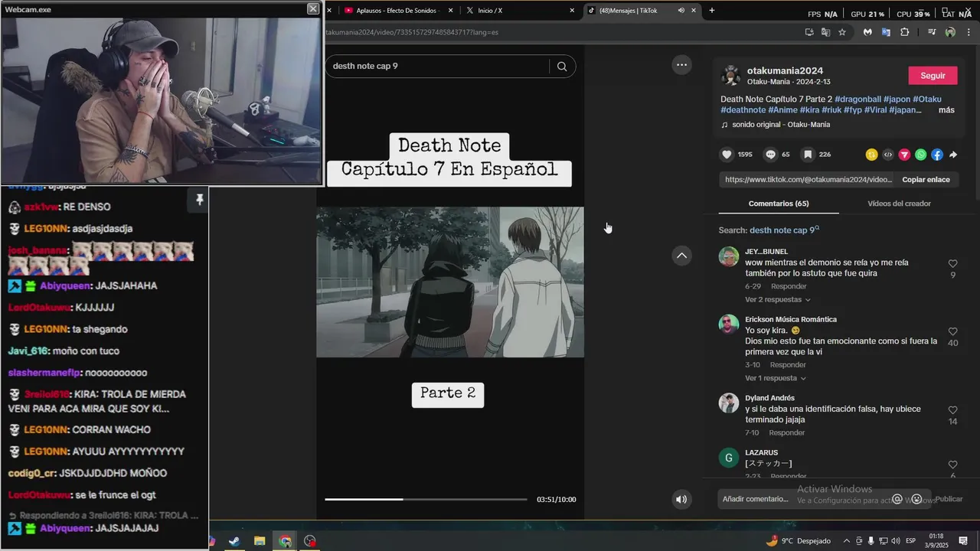The height and width of the screenshot is (551, 980).
Task: Open Steam from the taskbar
Action: click(x=234, y=541)
